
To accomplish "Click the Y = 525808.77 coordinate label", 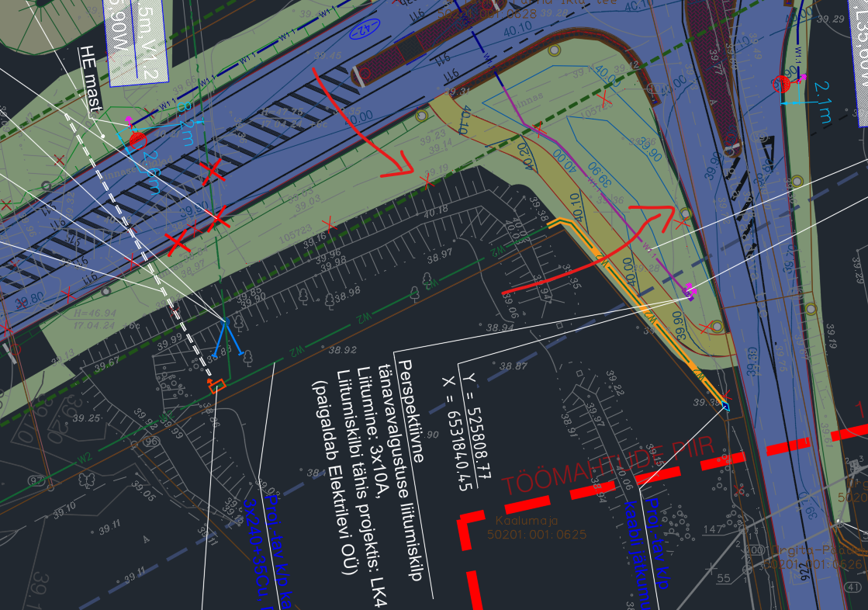I will pos(471,425).
